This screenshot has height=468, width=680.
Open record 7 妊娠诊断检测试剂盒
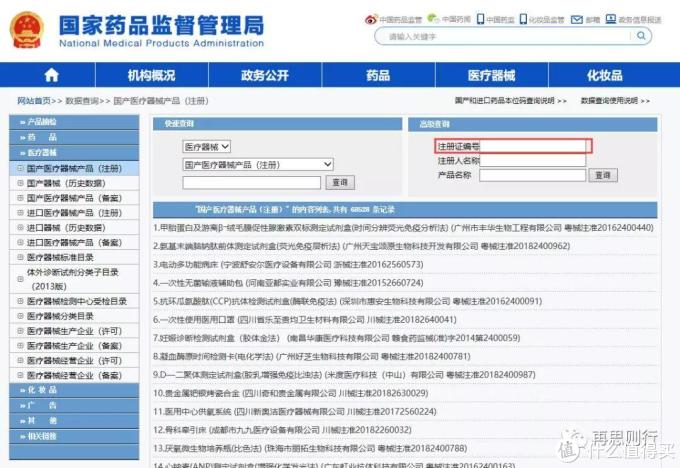(x=337, y=338)
